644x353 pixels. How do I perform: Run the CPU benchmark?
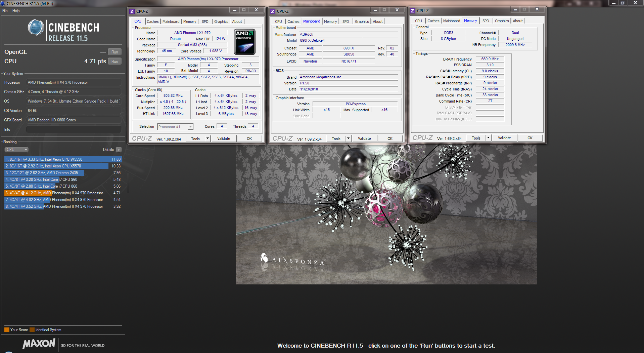click(x=115, y=62)
